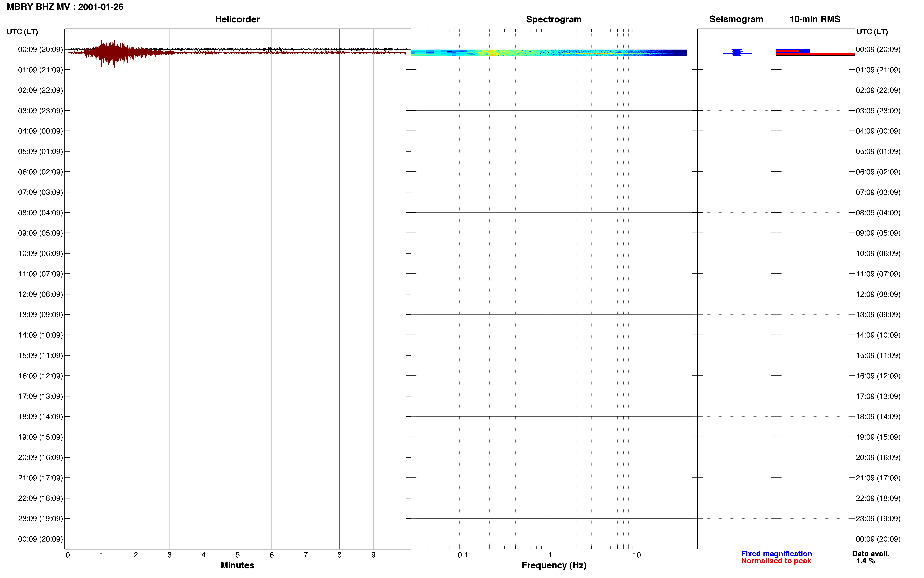Click the left time label 06:09 (02:09)
The width and height of the screenshot is (924, 578).
[40, 172]
